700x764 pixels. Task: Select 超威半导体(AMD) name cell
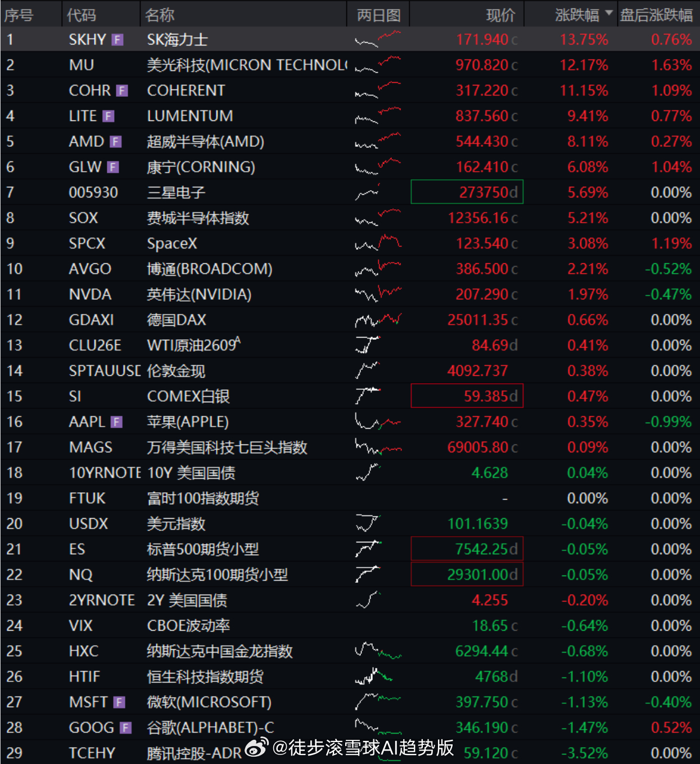tap(205, 142)
